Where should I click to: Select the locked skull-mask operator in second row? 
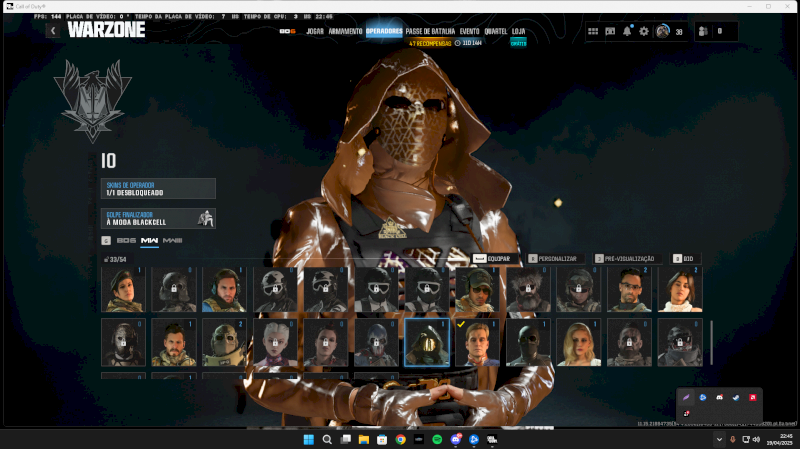pos(377,342)
